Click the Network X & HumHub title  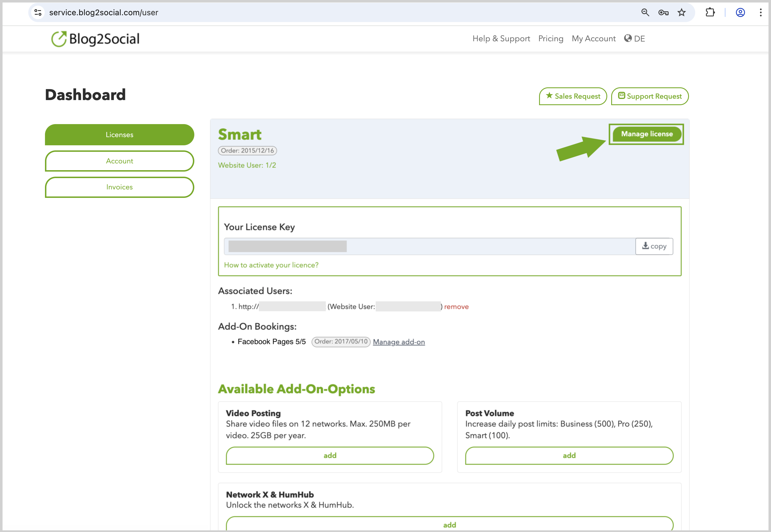point(270,495)
